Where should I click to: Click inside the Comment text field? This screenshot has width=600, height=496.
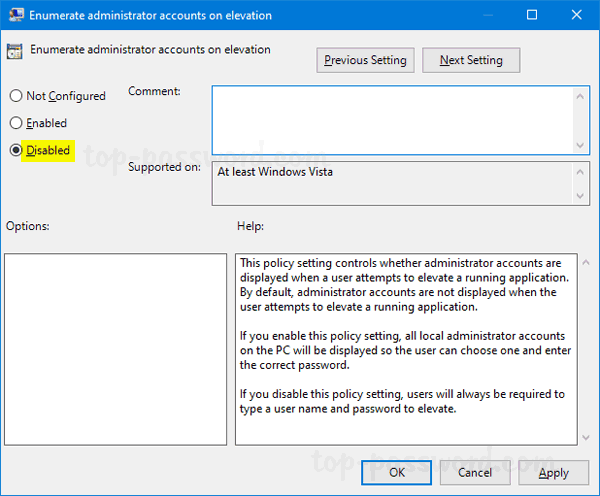390,118
